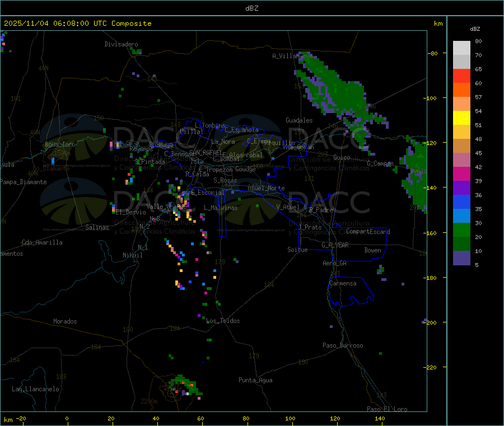This screenshot has width=504, height=426.
Task: Click the C_Española label
Action: 241,130
